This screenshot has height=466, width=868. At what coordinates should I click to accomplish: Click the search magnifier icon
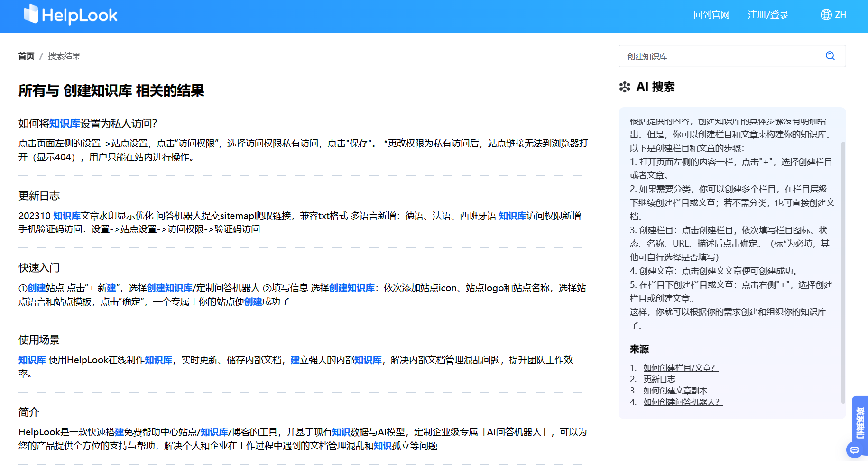(x=830, y=56)
